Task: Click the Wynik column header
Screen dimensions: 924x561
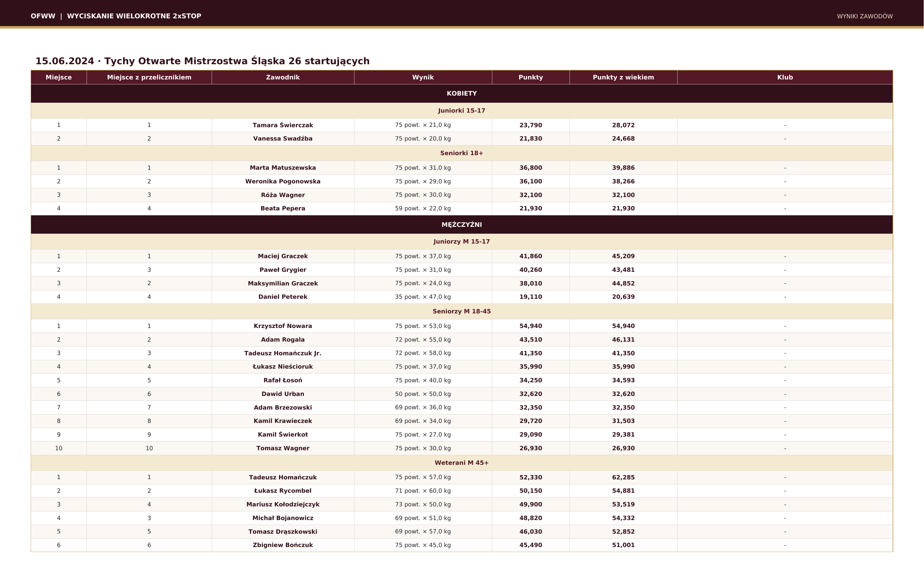Action: click(423, 77)
